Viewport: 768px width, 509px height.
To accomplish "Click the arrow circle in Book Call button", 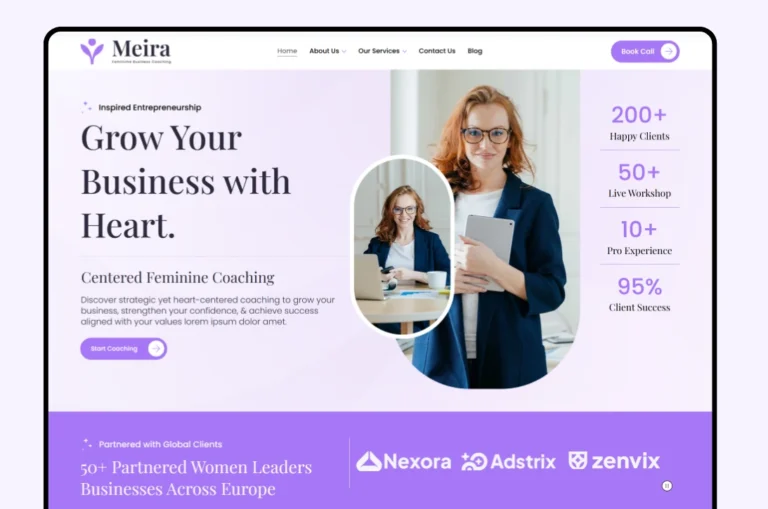I will [x=669, y=51].
